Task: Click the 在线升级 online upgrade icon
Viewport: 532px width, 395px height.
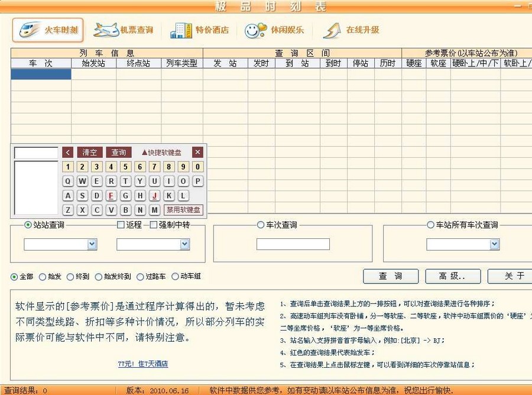Action: coord(352,28)
